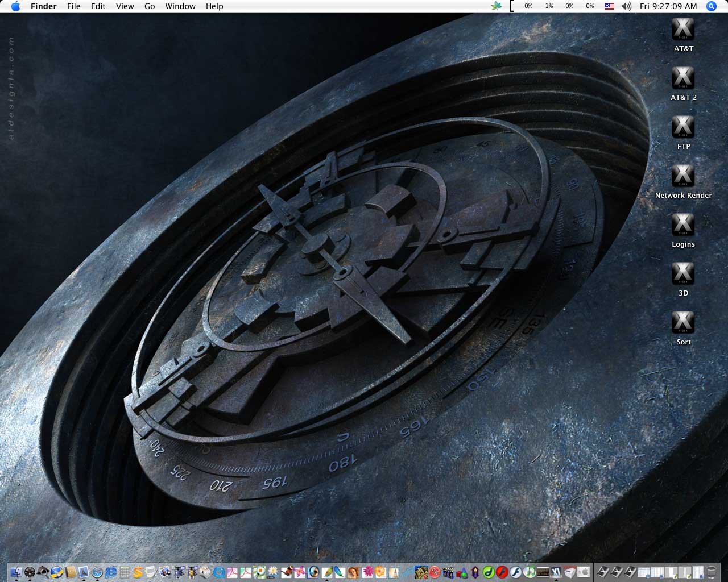Open the Go menu
This screenshot has width=728, height=582.
point(150,6)
